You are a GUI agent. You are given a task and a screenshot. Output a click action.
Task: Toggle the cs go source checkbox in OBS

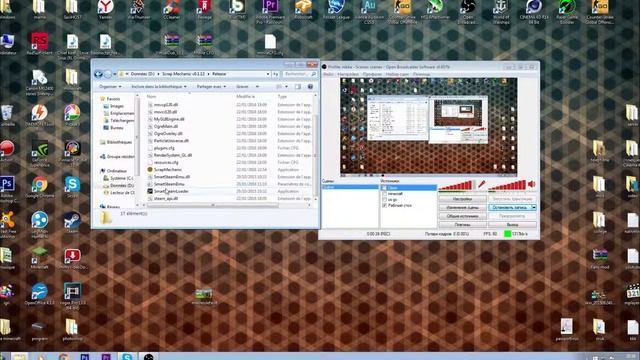[x=384, y=200]
